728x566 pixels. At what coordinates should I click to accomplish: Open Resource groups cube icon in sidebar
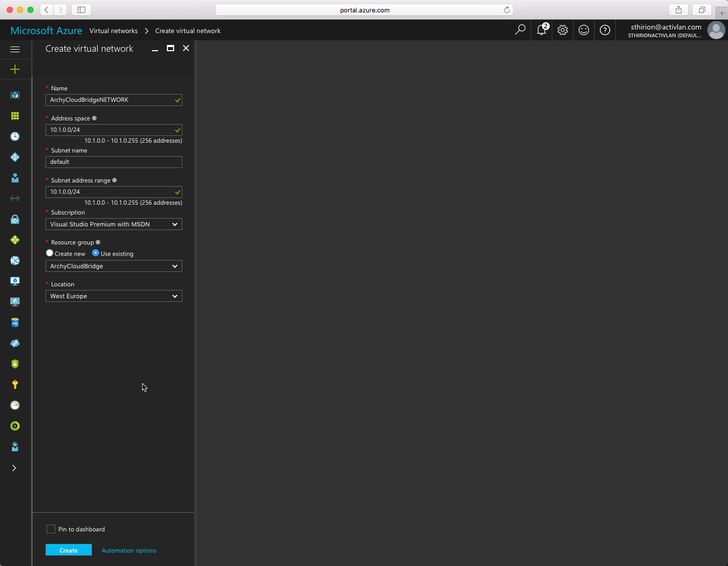(x=15, y=95)
